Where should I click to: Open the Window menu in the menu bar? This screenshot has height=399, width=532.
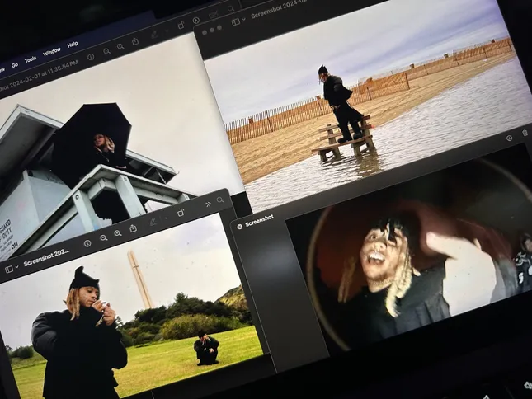click(x=52, y=52)
